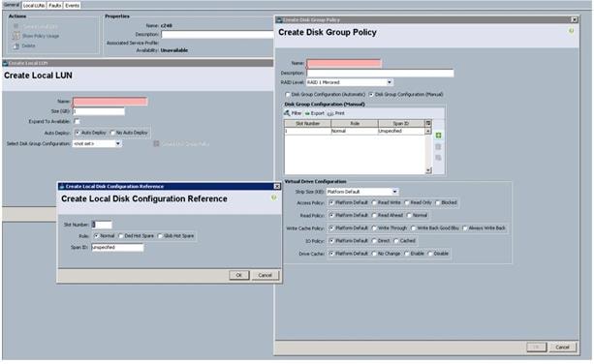Click the Span ID column header

(401, 124)
